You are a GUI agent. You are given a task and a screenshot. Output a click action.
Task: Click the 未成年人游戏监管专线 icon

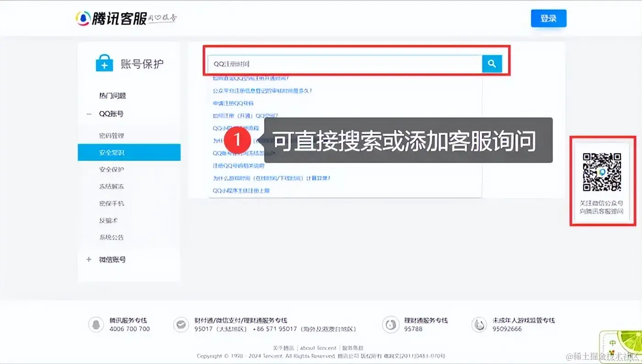[479, 325]
